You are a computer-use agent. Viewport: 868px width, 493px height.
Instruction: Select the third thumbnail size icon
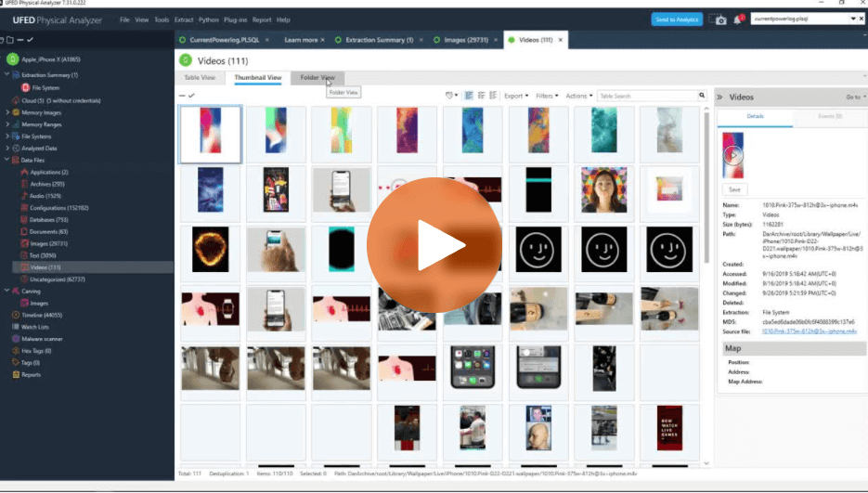[x=493, y=96]
